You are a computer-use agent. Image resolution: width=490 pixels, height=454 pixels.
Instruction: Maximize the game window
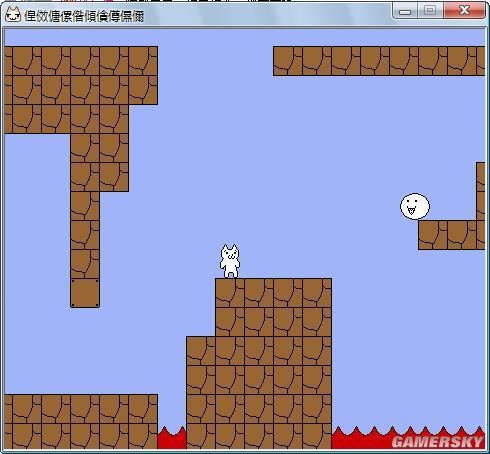click(430, 11)
